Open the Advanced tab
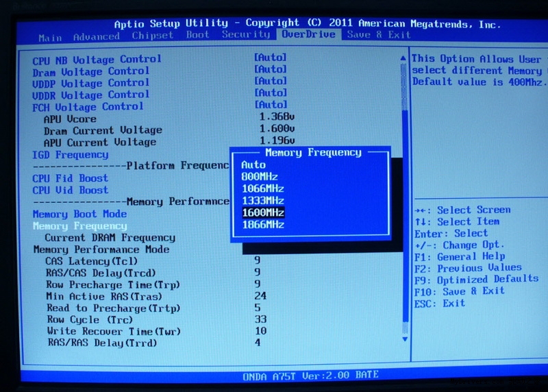548x392 pixels. click(x=97, y=37)
